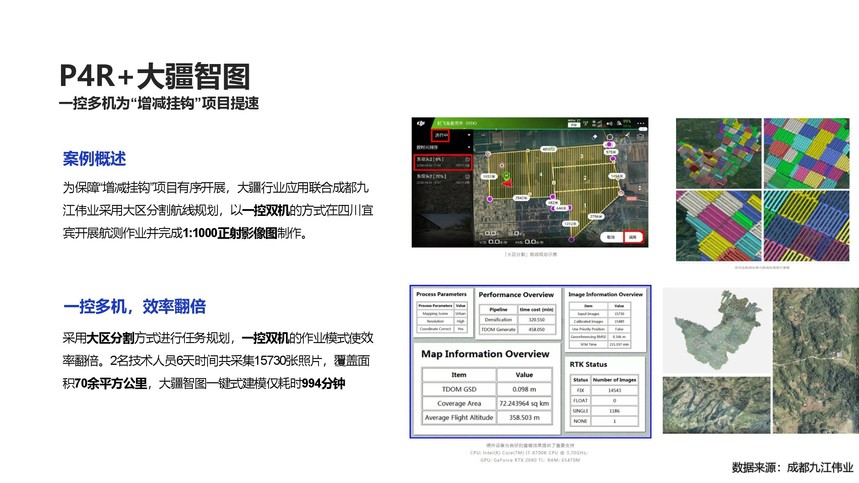Click the DJI logo in app header
Image resolution: width=859 pixels, height=483 pixels.
coord(421,123)
